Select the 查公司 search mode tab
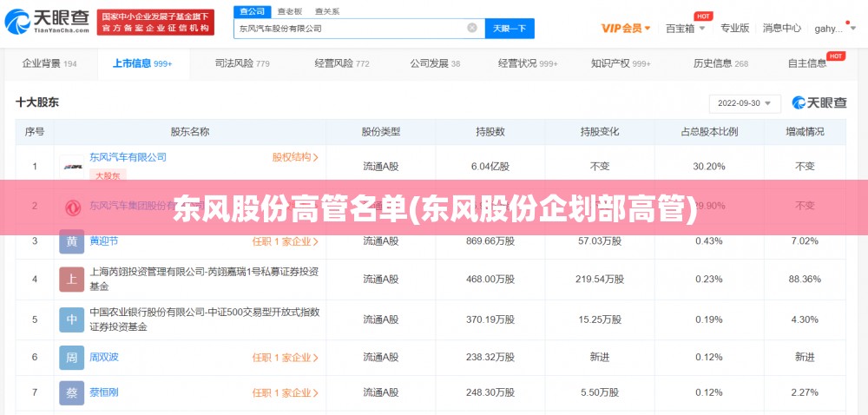 pyautogui.click(x=252, y=11)
